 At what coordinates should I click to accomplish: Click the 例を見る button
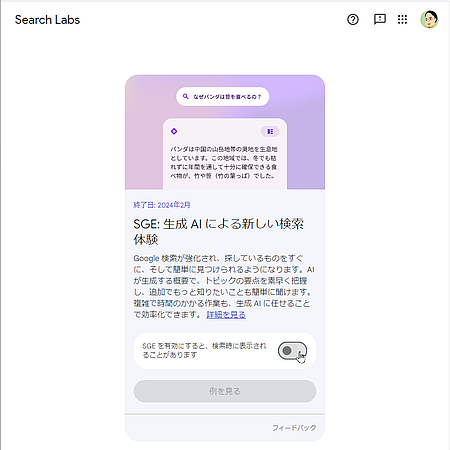point(225,391)
